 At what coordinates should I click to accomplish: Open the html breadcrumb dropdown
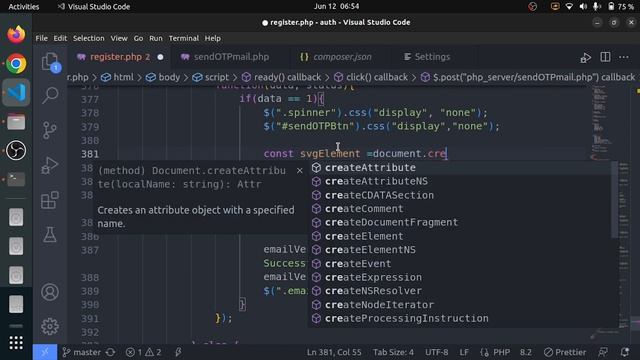tap(118, 77)
